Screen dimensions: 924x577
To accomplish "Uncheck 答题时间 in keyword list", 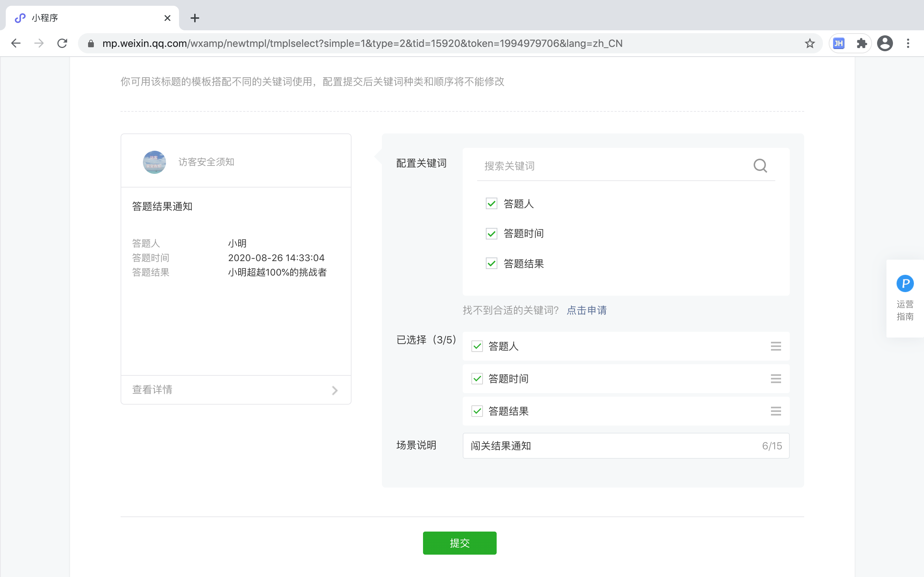I will click(x=491, y=234).
